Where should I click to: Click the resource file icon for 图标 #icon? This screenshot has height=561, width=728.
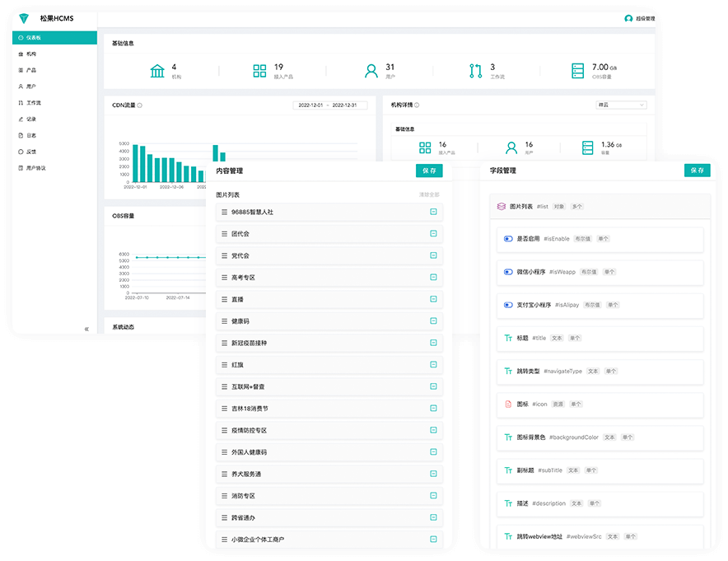[x=507, y=404]
